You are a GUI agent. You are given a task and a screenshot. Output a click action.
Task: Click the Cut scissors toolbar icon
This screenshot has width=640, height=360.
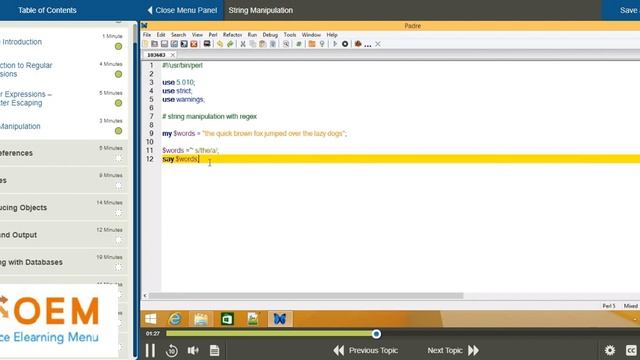[x=243, y=44]
